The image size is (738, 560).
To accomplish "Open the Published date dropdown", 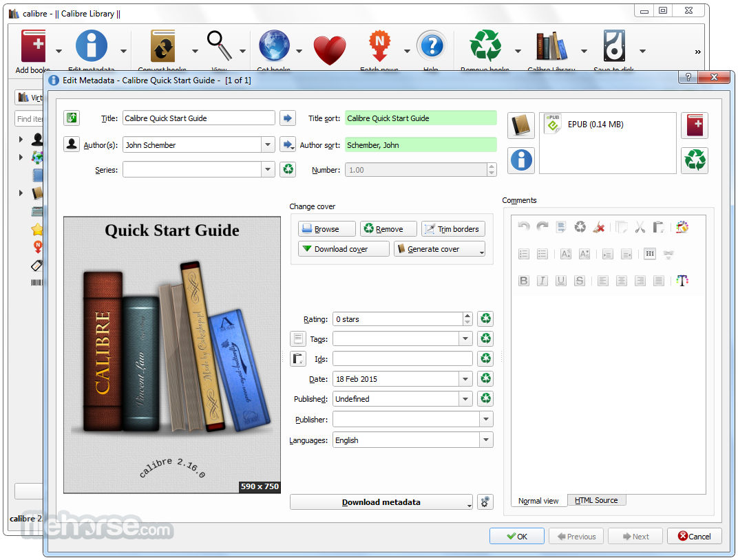I will pyautogui.click(x=465, y=398).
